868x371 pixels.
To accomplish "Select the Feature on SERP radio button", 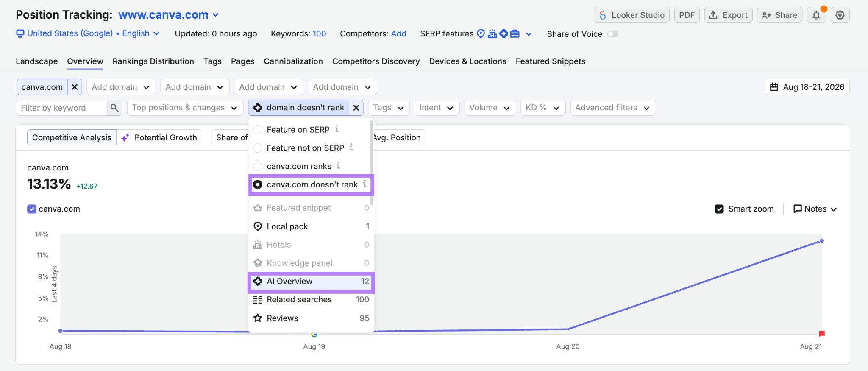I will [258, 130].
